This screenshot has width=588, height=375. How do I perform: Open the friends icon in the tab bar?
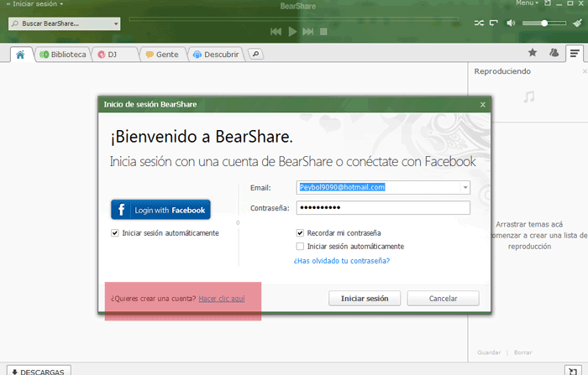[x=554, y=53]
